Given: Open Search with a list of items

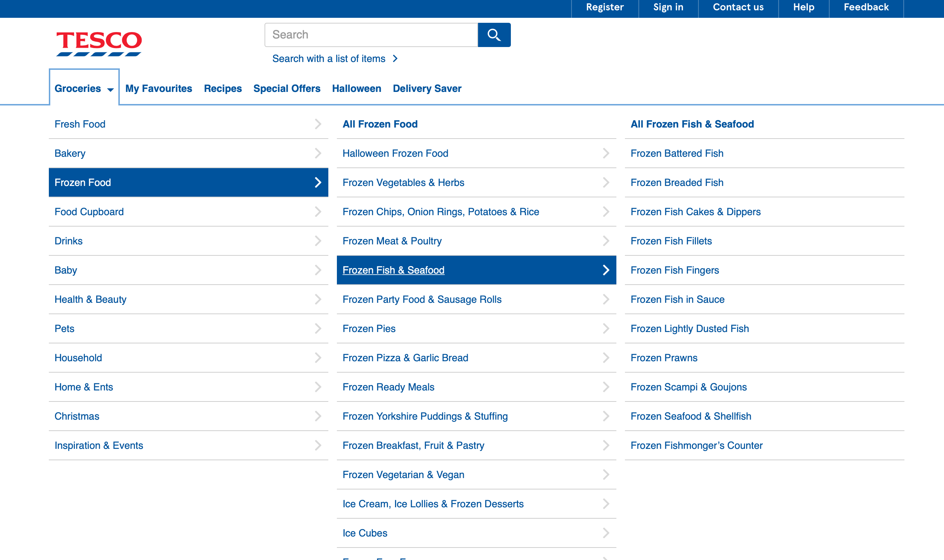Looking at the screenshot, I should tap(335, 59).
